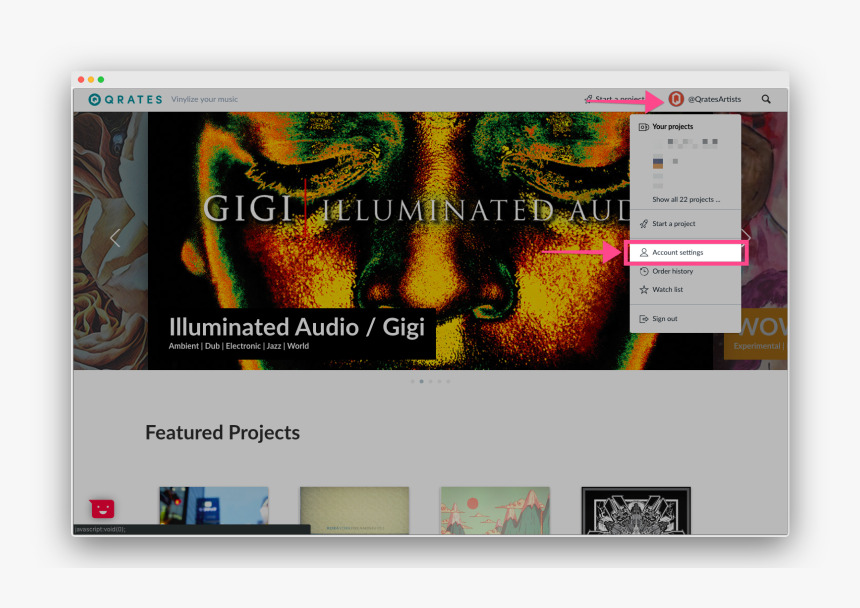
Task: Click the @QratesArtists avatar icon
Action: coord(676,99)
